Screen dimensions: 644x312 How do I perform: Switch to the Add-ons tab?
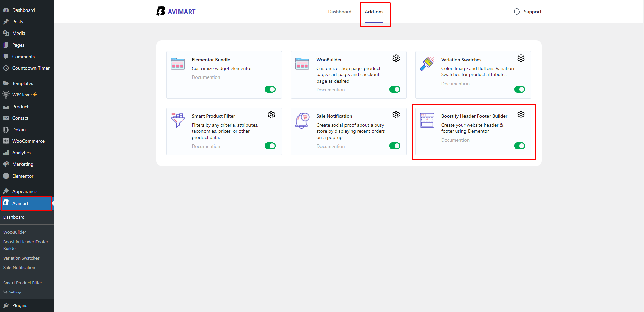click(374, 11)
